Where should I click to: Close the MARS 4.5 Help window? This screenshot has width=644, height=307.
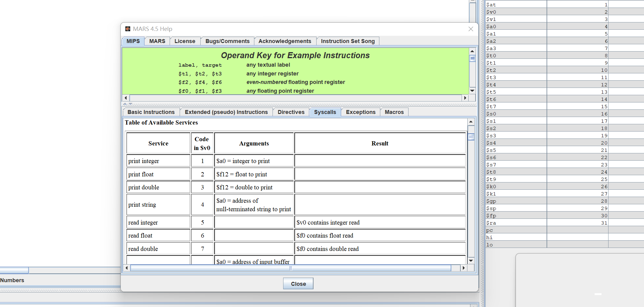[x=471, y=29]
